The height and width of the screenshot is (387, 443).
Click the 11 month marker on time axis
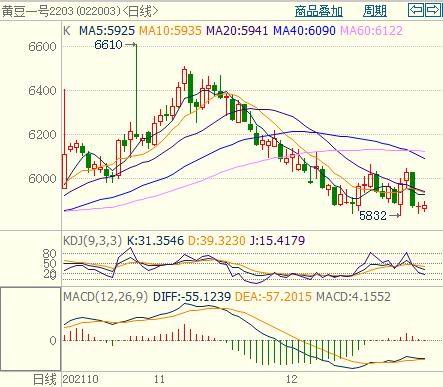(159, 379)
